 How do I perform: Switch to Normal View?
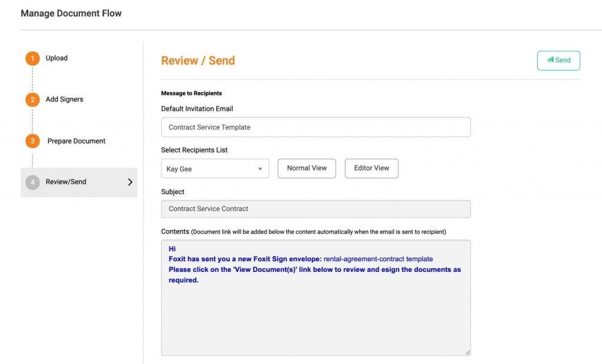tap(307, 168)
